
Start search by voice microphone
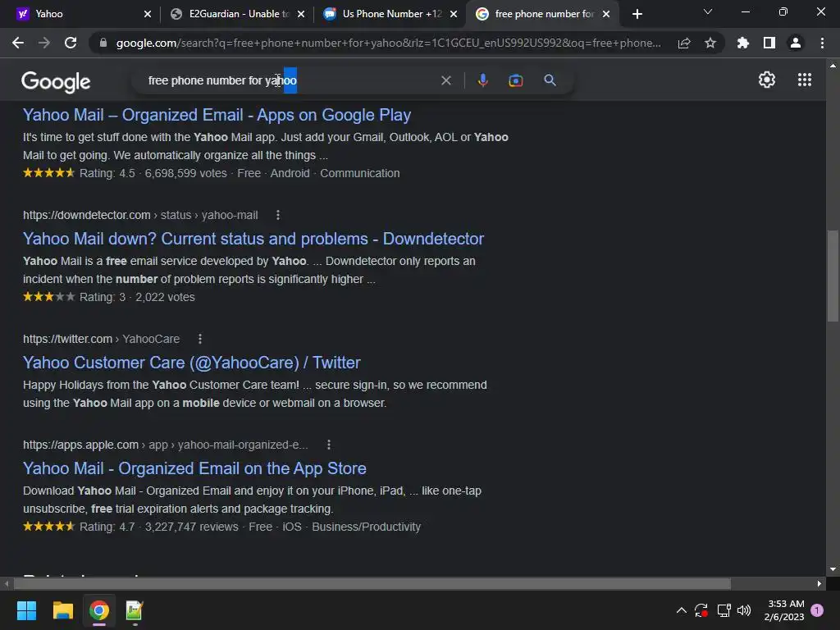click(482, 80)
